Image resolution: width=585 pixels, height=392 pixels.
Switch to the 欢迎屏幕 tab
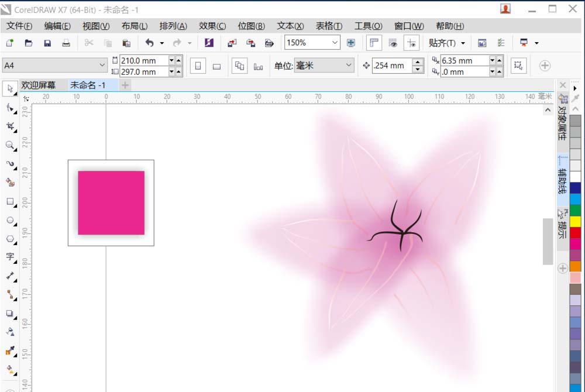pyautogui.click(x=39, y=85)
